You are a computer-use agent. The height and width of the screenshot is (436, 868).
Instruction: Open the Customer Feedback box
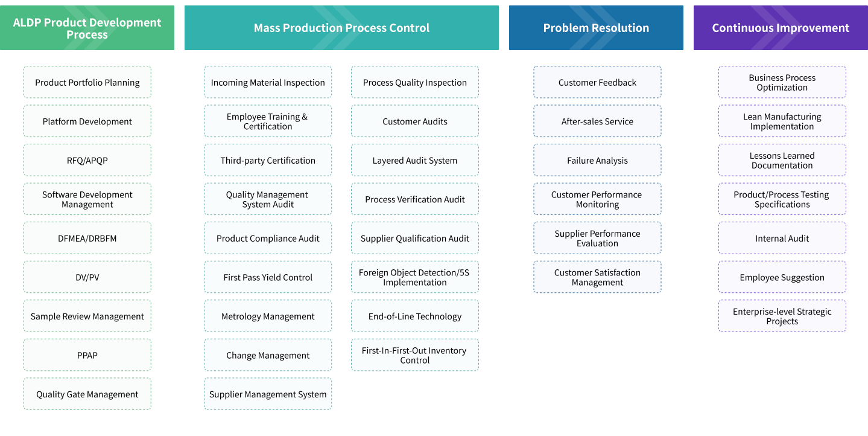(x=597, y=83)
